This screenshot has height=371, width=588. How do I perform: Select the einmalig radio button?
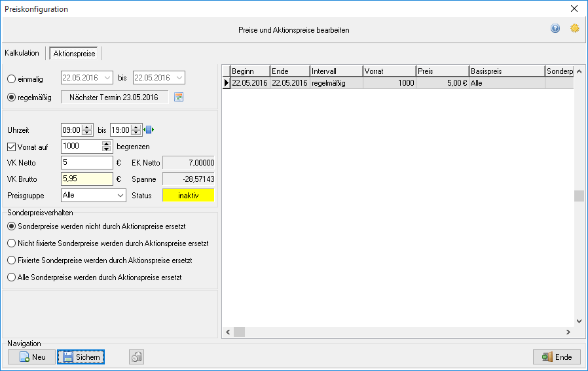pos(12,79)
